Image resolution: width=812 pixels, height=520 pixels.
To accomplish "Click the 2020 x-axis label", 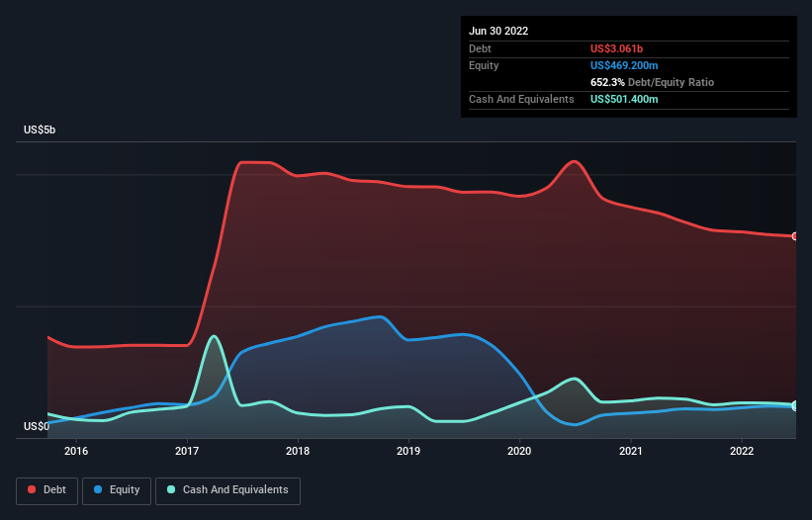I will coord(519,451).
